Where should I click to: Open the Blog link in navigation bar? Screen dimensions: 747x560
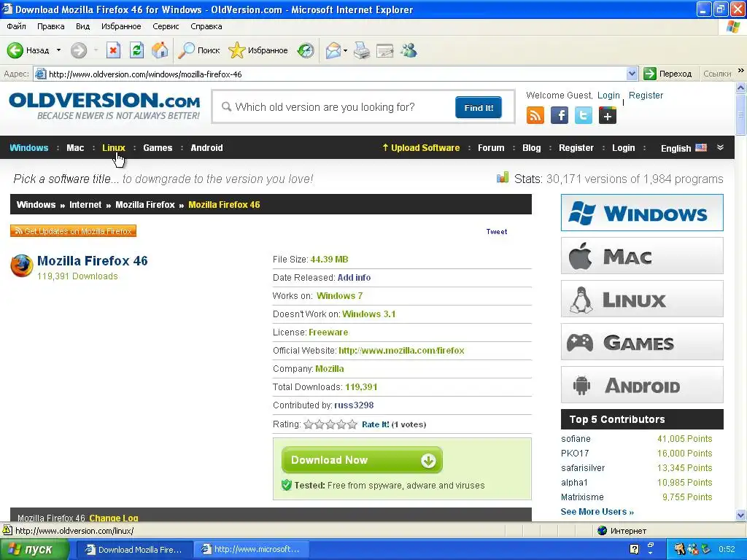531,147
